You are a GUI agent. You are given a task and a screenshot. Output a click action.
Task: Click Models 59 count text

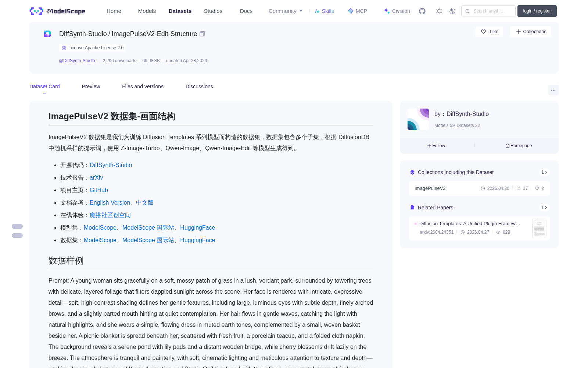point(445,125)
